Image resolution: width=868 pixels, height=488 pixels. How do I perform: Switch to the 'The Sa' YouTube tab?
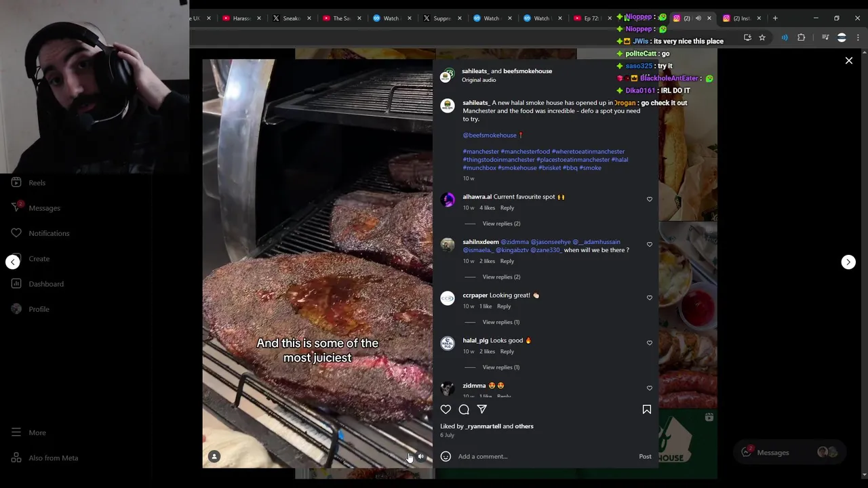(340, 18)
